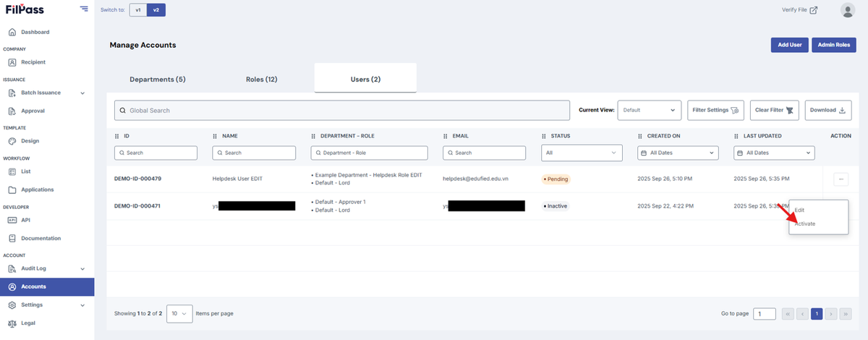868x340 pixels.
Task: Focus the Email column search field
Action: pyautogui.click(x=484, y=153)
